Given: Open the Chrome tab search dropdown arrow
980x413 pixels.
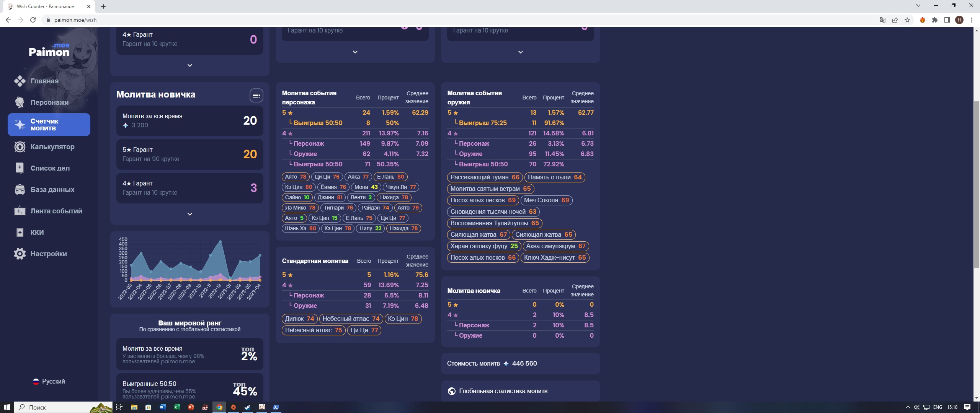Looking at the screenshot, I should (x=918, y=5).
